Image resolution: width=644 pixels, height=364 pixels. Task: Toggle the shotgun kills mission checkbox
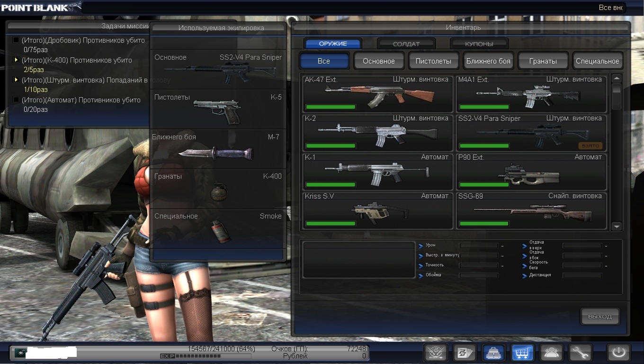(x=16, y=40)
